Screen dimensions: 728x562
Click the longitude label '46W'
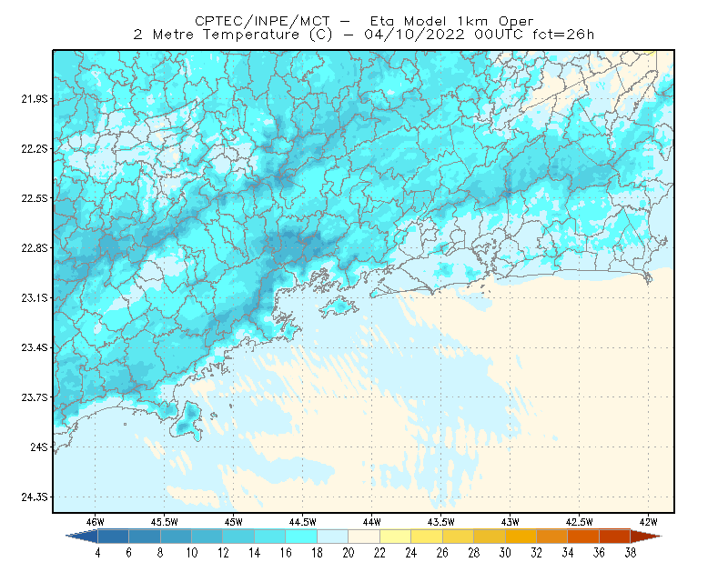click(96, 522)
